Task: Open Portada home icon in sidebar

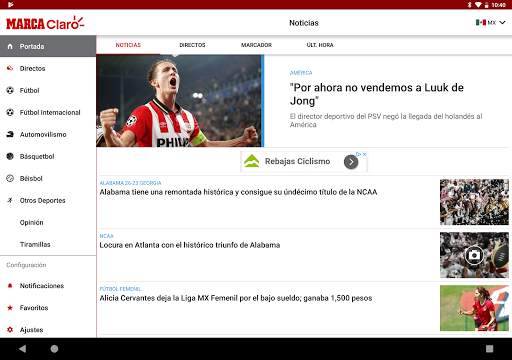Action: pyautogui.click(x=10, y=46)
